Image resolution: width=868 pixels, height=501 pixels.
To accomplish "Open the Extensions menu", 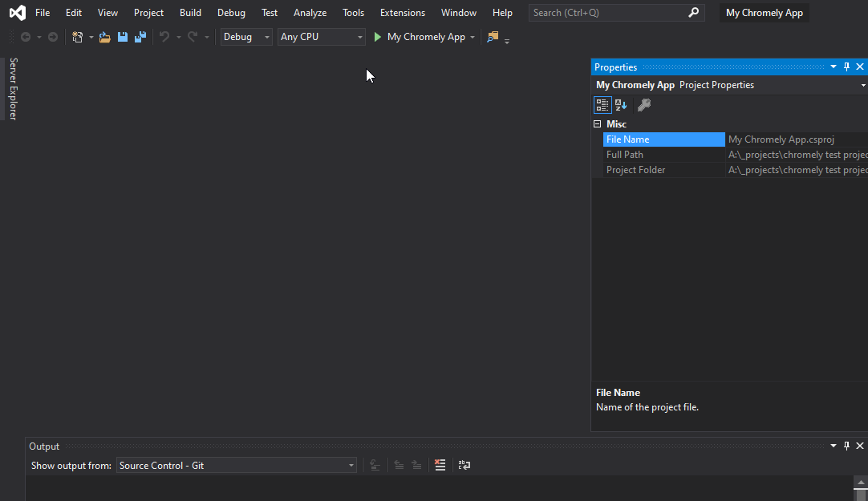I will tap(403, 13).
